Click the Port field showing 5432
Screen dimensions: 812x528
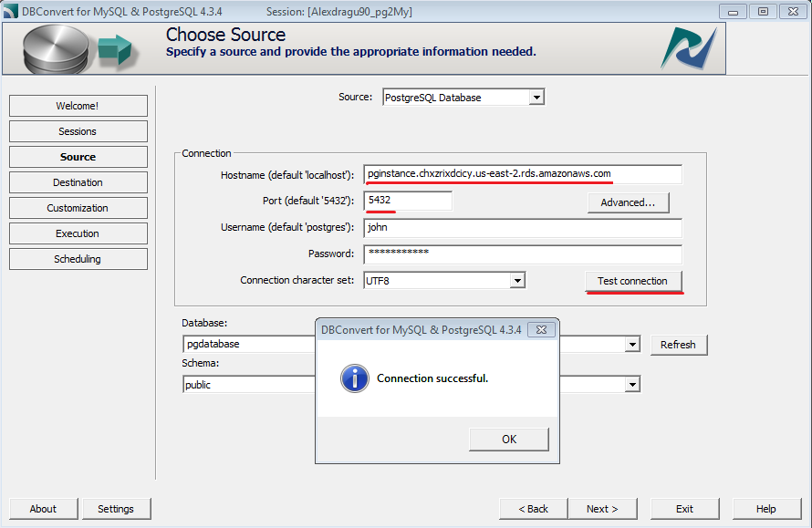(408, 201)
